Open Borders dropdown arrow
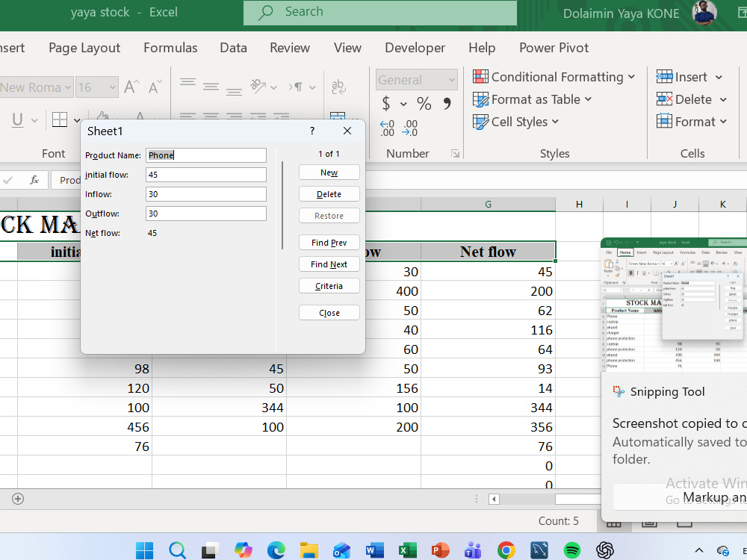This screenshot has width=747, height=560. (x=77, y=120)
